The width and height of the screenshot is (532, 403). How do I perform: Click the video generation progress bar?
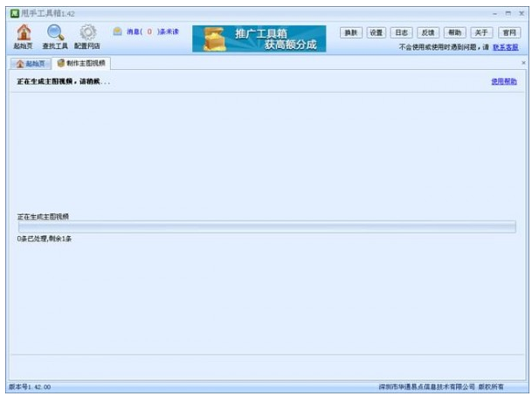(267, 226)
